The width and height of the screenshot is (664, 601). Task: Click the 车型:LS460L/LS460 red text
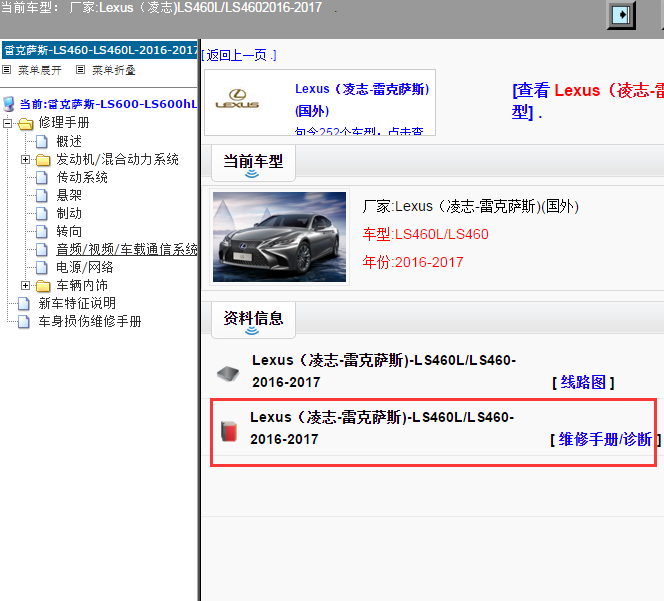click(x=426, y=234)
